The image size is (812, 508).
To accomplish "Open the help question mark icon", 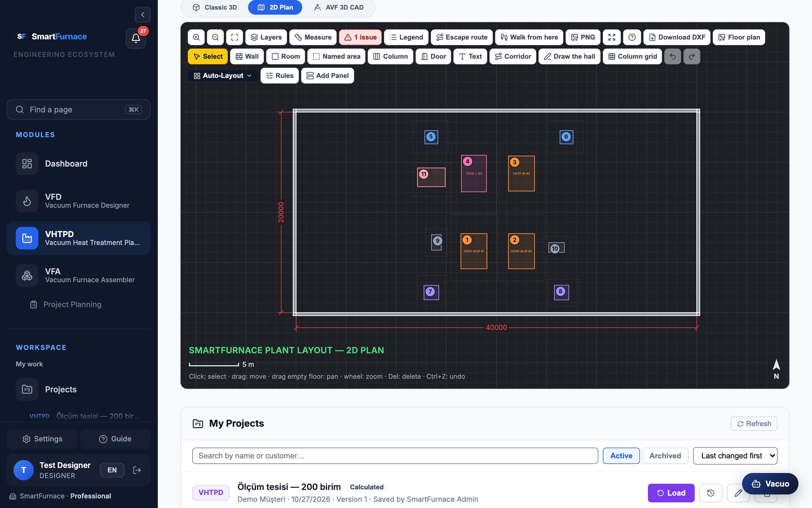I will coord(632,37).
